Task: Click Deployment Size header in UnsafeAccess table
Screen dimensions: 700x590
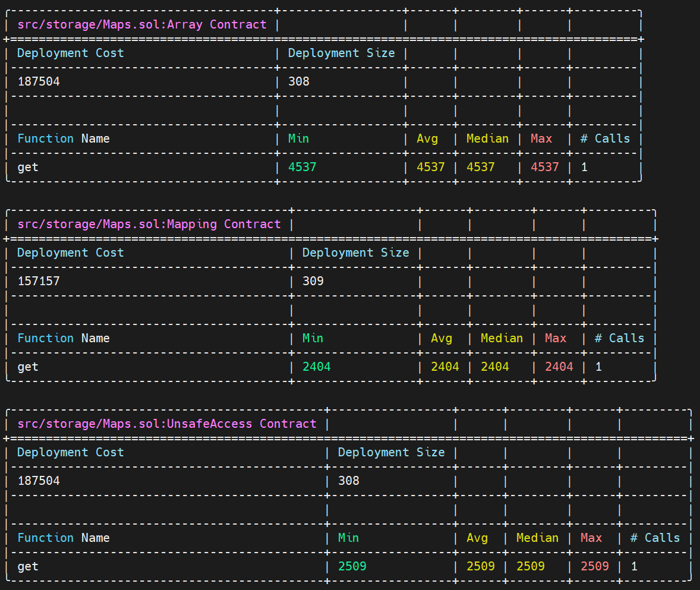Action: pyautogui.click(x=392, y=452)
